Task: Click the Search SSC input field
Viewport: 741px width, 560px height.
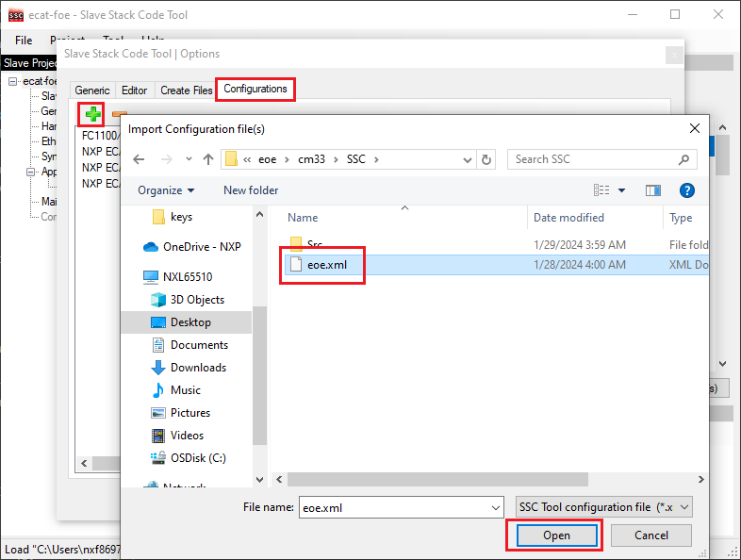Action: [x=594, y=159]
